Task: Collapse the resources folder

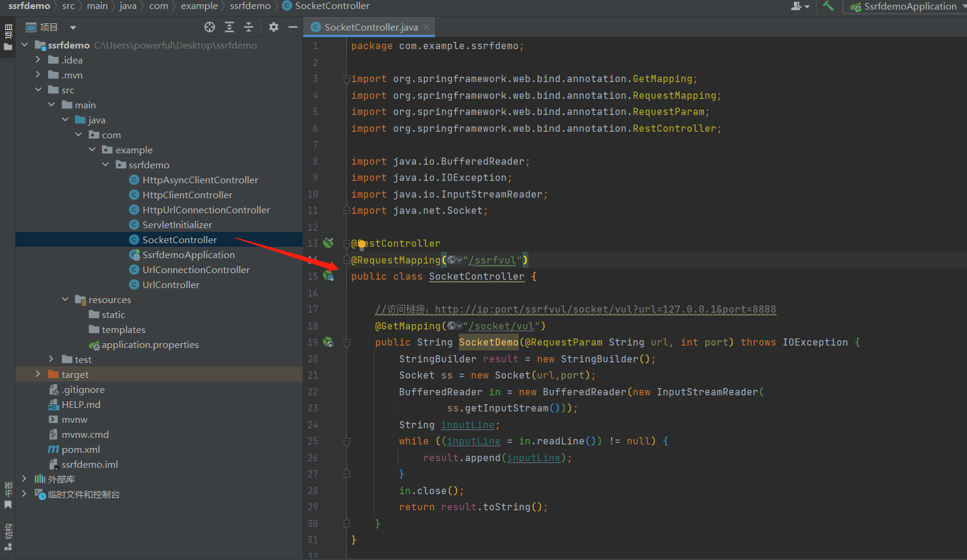Action: click(x=65, y=299)
